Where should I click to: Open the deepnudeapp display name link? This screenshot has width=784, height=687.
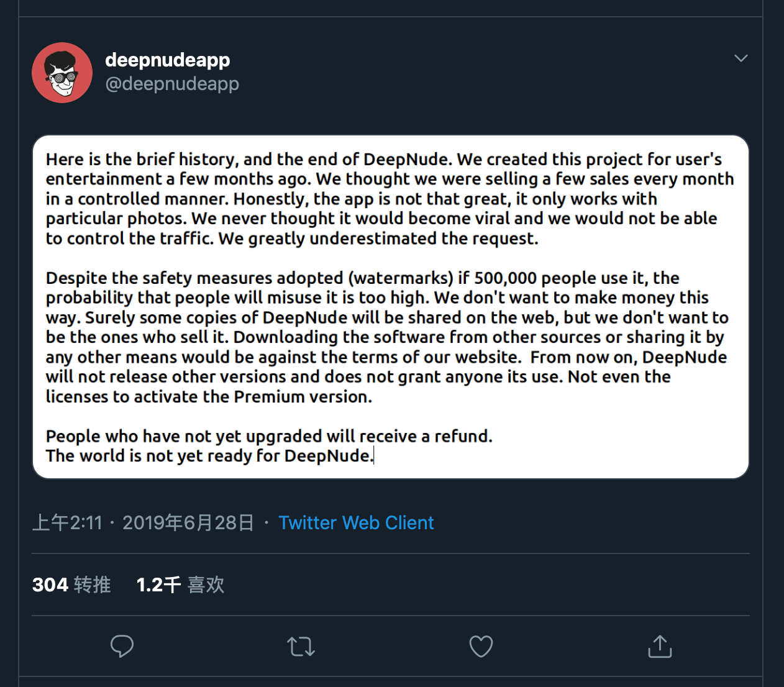pyautogui.click(x=168, y=60)
